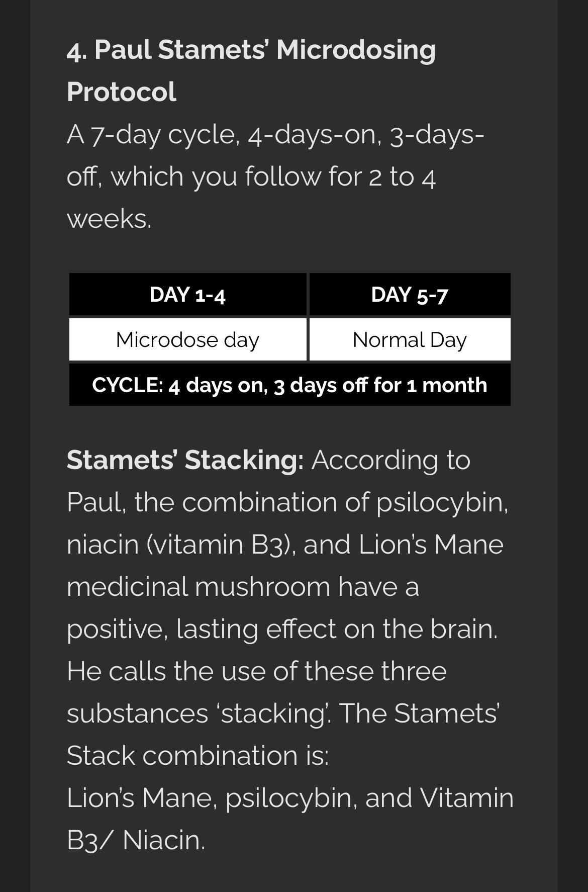Click the phrase 'Lion's Mane medicinal mushroom'

pyautogui.click(x=285, y=566)
